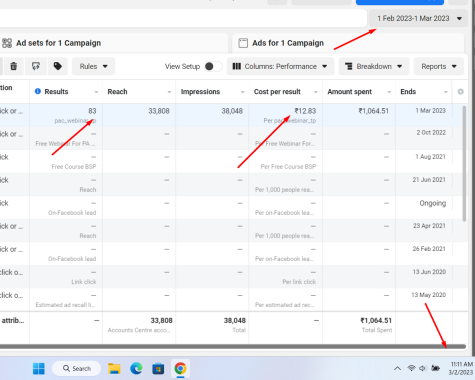Image resolution: width=475 pixels, height=380 pixels.
Task: Open the Windows Start menu
Action: coord(39,369)
